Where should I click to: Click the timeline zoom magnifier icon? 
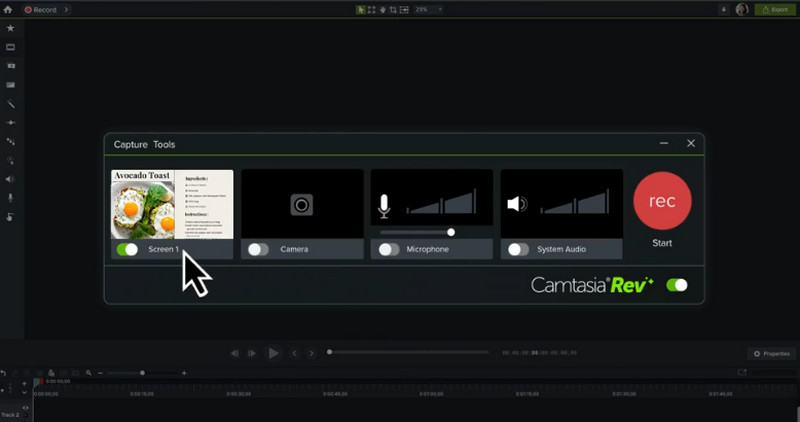click(89, 373)
